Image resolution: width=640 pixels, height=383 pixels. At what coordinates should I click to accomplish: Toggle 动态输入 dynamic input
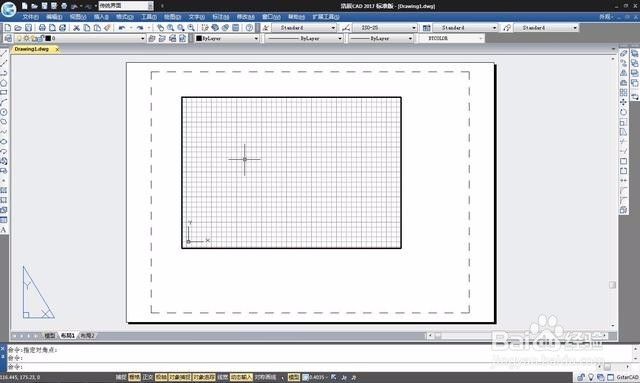[241, 377]
